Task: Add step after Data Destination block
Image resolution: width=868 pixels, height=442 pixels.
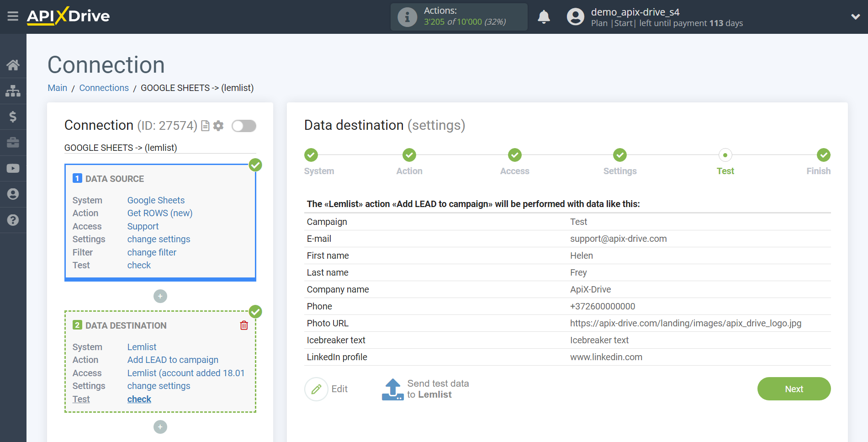Action: (160, 427)
